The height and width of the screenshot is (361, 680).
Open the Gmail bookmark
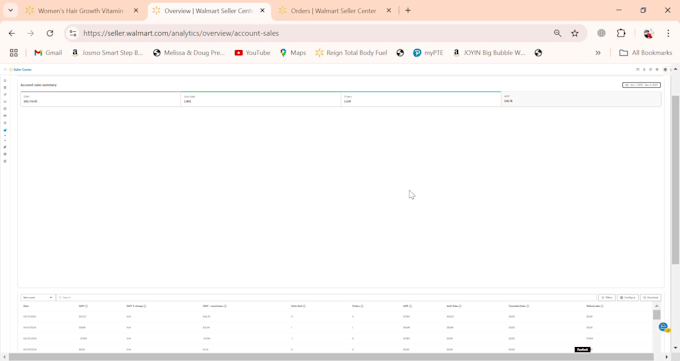48,53
